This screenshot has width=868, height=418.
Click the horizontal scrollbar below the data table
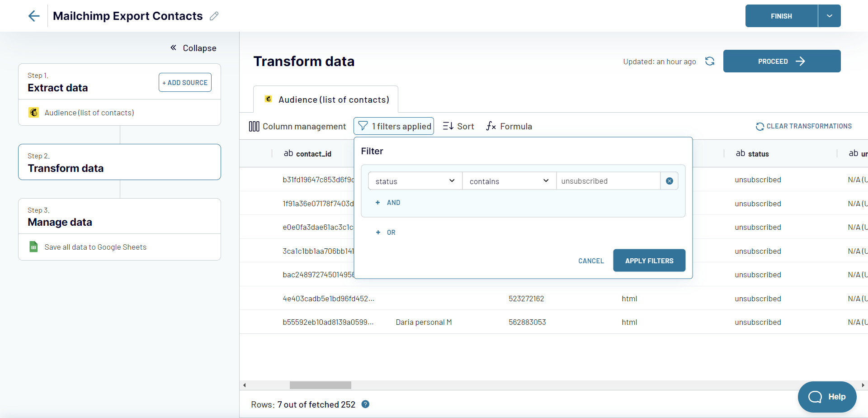[320, 385]
